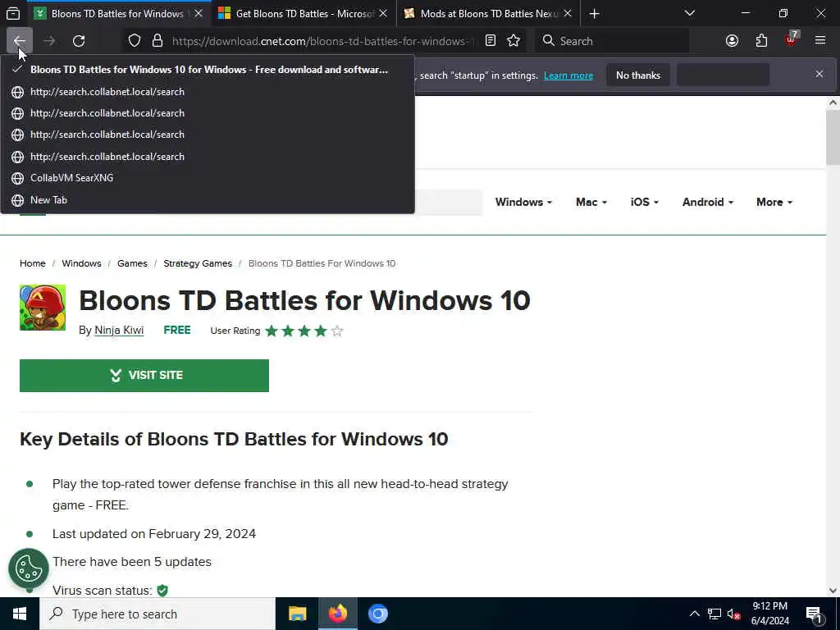Open the Windows Start menu
Image resolution: width=840 pixels, height=630 pixels.
pyautogui.click(x=20, y=614)
